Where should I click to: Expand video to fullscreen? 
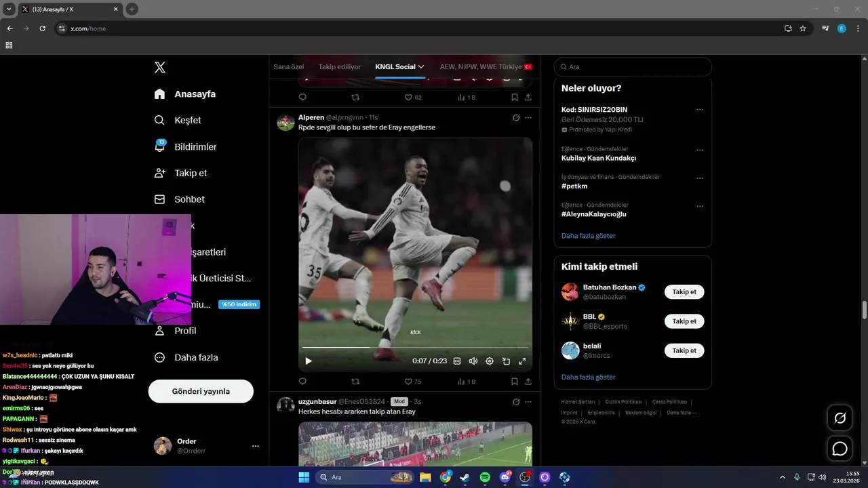[x=522, y=361]
